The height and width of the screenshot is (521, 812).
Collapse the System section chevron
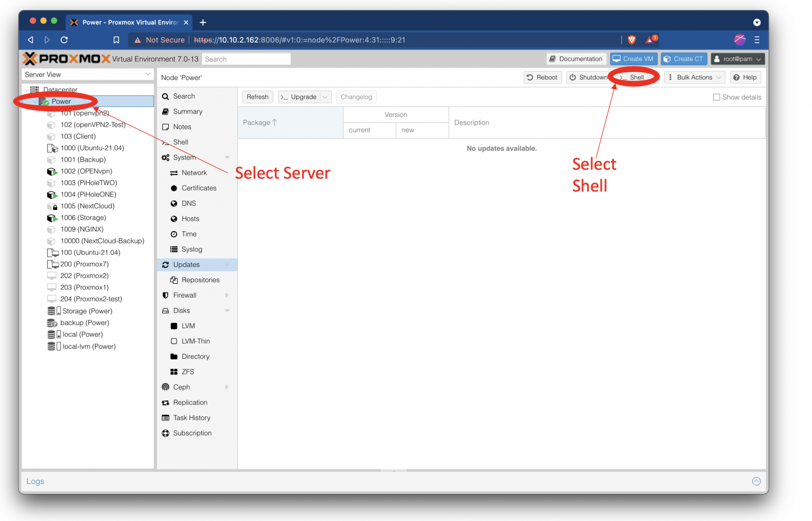[227, 157]
